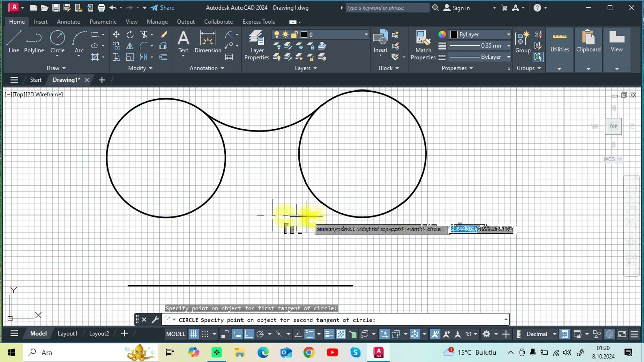The width and height of the screenshot is (644, 362).
Task: Select the Rotate tool
Action: click(x=130, y=35)
